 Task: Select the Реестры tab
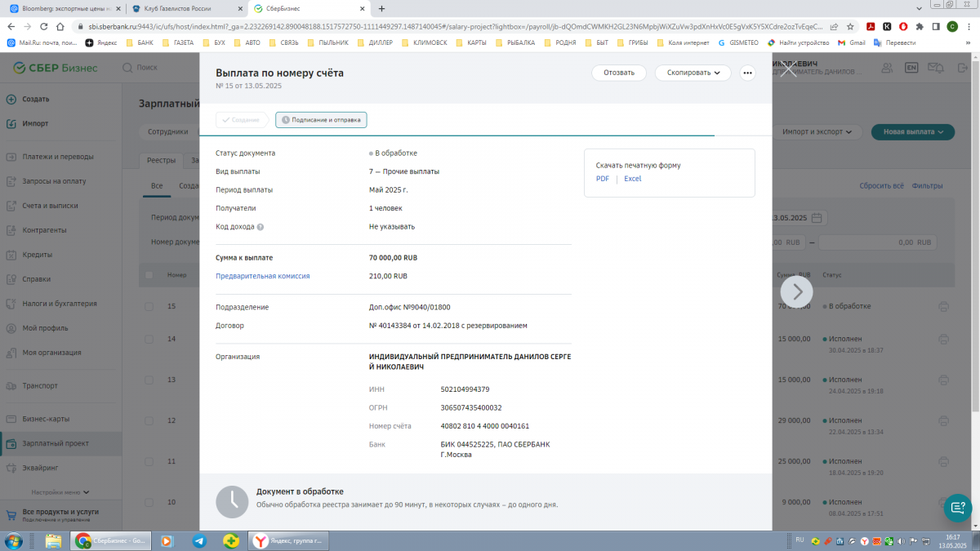click(161, 161)
